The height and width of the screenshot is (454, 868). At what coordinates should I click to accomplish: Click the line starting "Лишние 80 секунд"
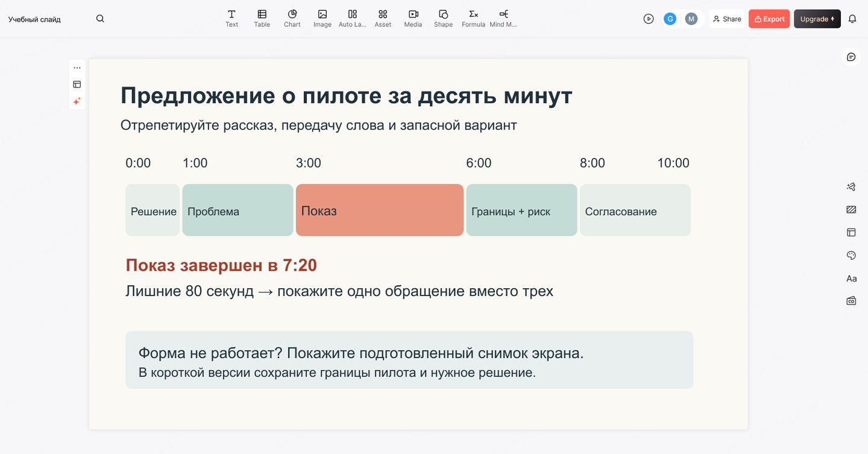(339, 291)
